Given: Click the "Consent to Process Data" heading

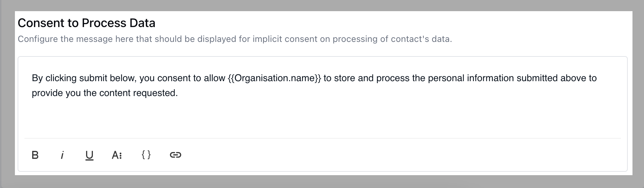Looking at the screenshot, I should pos(86,23).
